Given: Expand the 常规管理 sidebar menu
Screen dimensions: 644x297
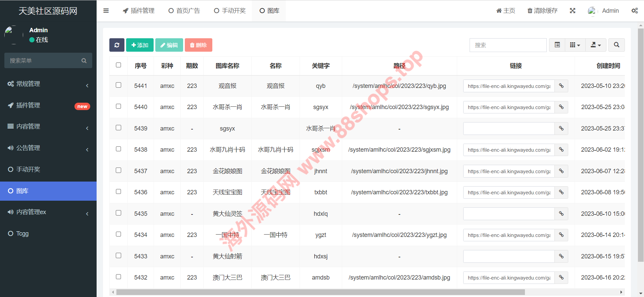Looking at the screenshot, I should pyautogui.click(x=48, y=84).
